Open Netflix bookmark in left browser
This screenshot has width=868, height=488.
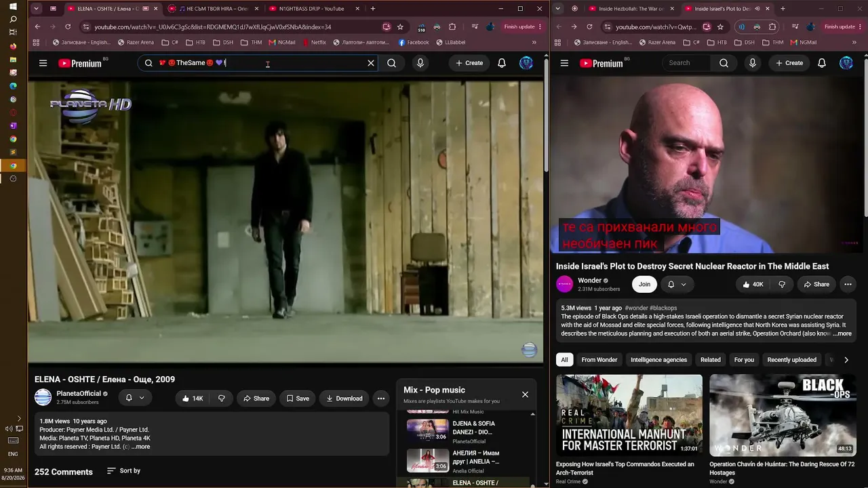[314, 42]
